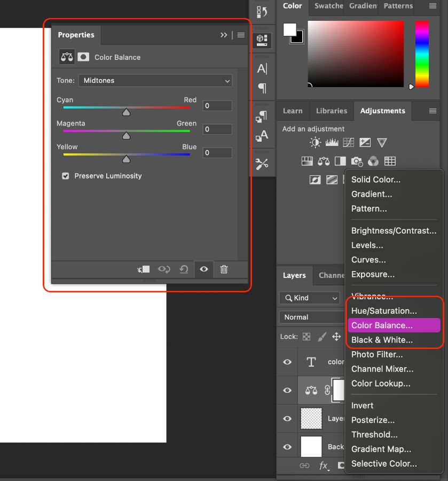Choose Gradient Map from the menu
Screen dimensions: 448x481
point(394,449)
